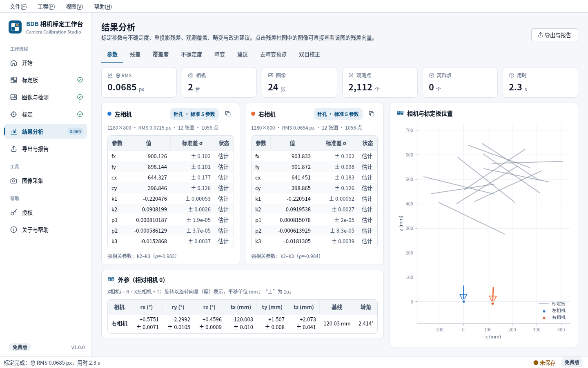This screenshot has width=588, height=368.
Task: Copy left camera parameters icon
Action: pyautogui.click(x=228, y=114)
